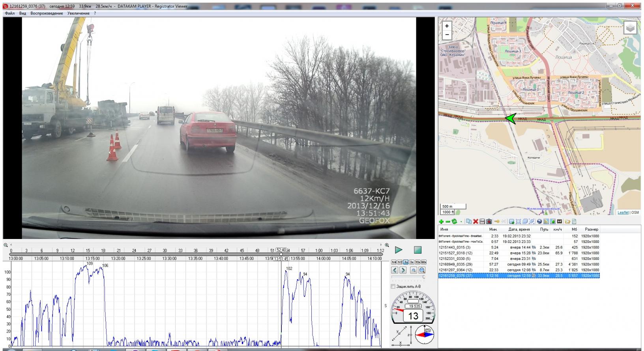Screen dimensions: 644x351
Task: Open the yellow folder icon
Action: [567, 222]
